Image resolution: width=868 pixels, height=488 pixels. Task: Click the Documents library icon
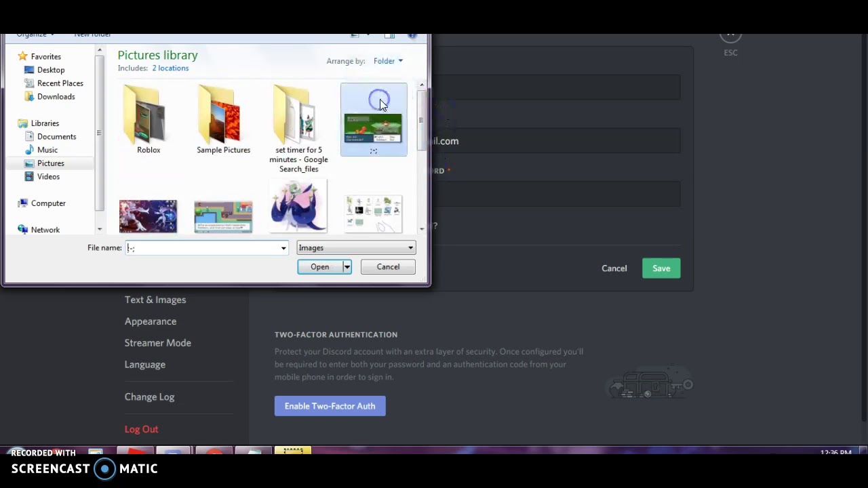tap(29, 136)
